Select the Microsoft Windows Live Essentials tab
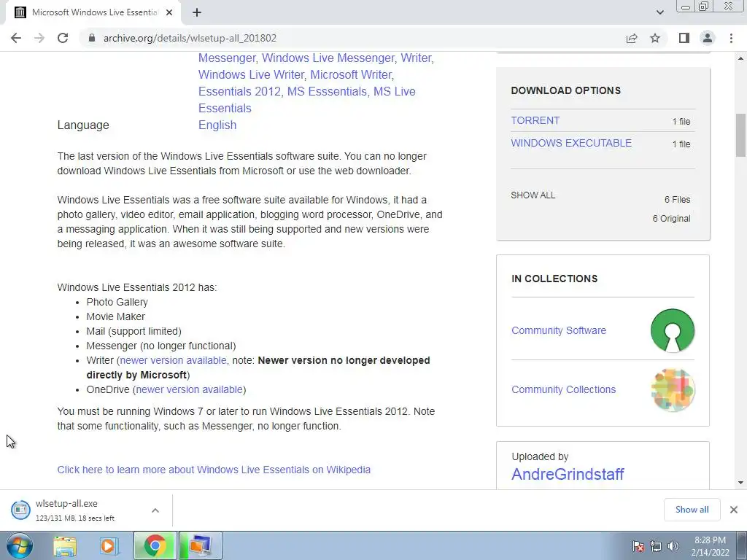This screenshot has width=747, height=560. [x=94, y=12]
